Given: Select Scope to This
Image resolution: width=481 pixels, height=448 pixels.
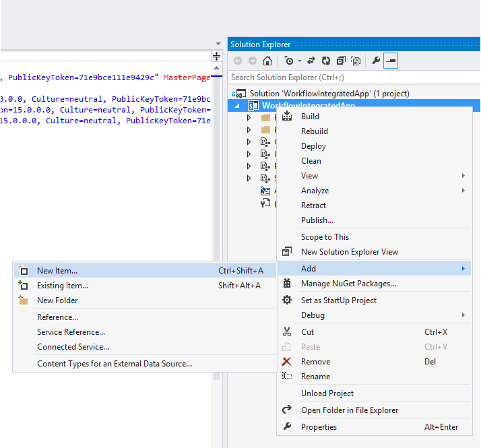Looking at the screenshot, I should 325,237.
